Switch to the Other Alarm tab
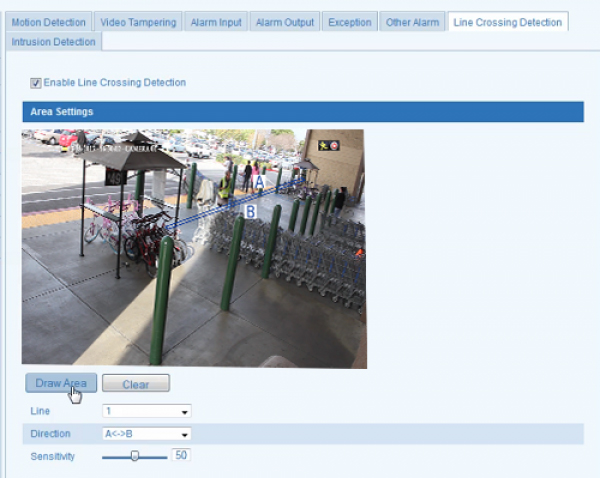This screenshot has height=478, width=600. click(412, 22)
